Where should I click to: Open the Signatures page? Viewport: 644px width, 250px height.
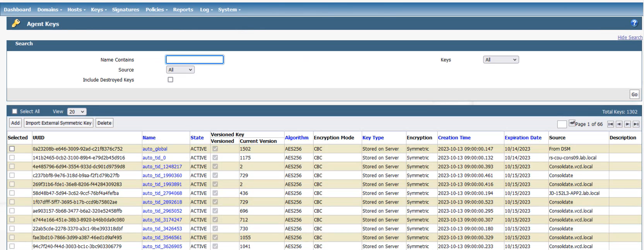tap(125, 10)
